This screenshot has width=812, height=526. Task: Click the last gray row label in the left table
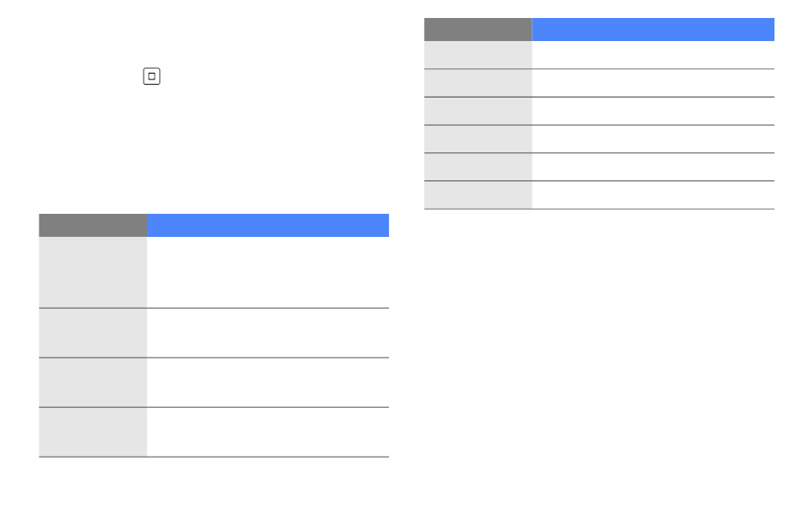click(x=92, y=432)
